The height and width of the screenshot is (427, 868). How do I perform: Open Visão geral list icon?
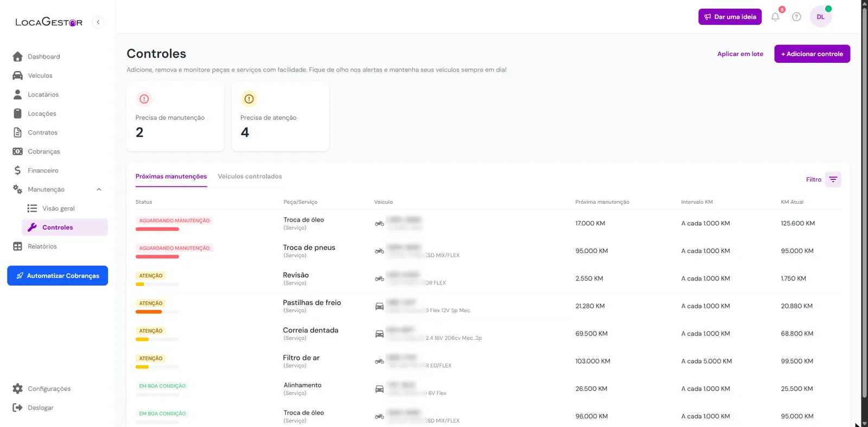pyautogui.click(x=32, y=208)
